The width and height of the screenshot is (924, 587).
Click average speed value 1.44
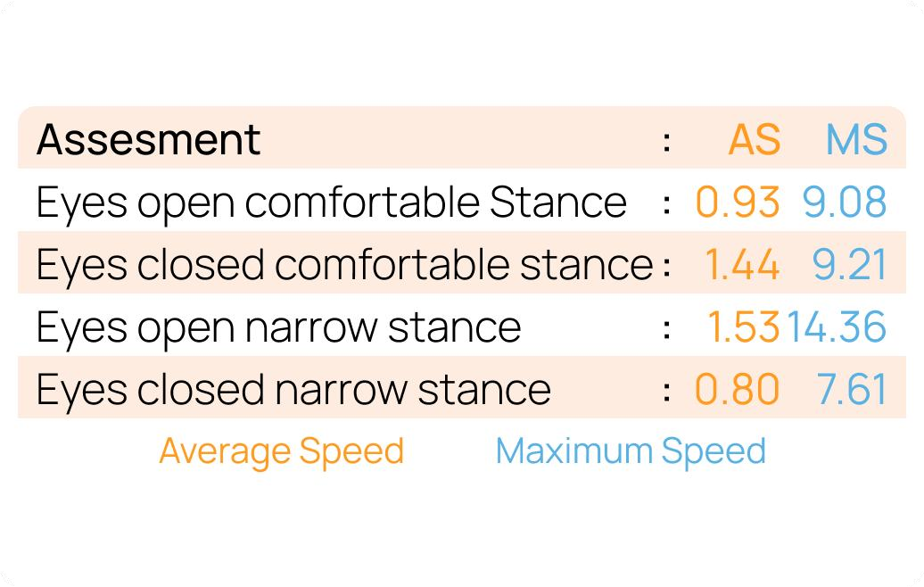(x=741, y=265)
